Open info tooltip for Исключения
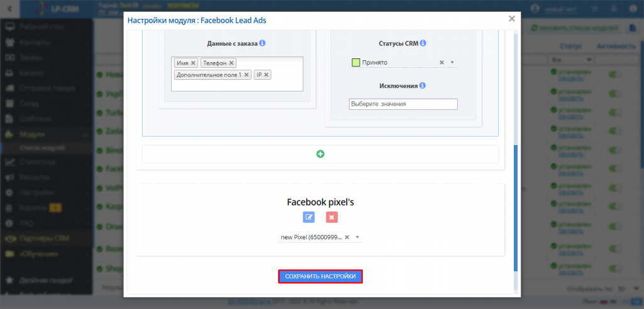Screen dimensions: 644x309 [423, 86]
